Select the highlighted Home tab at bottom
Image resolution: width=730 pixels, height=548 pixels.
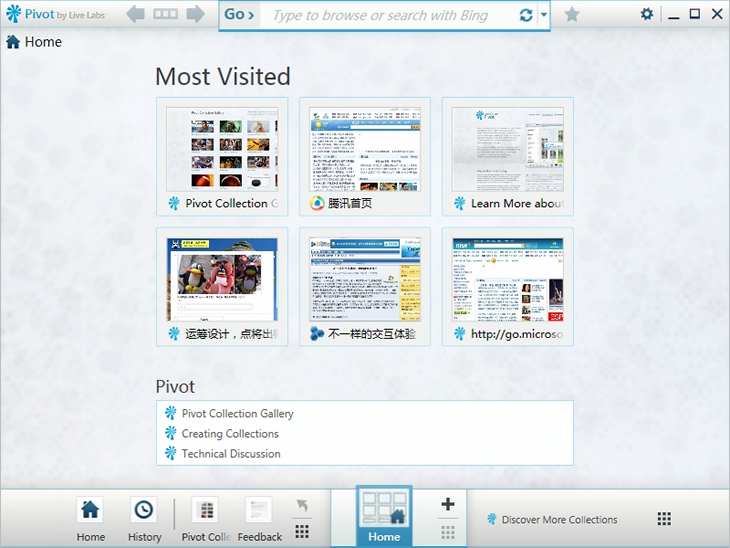[x=384, y=516]
